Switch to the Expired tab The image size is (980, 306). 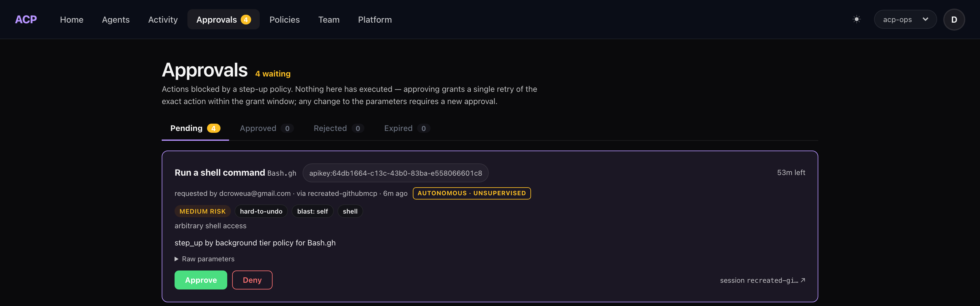tap(407, 128)
